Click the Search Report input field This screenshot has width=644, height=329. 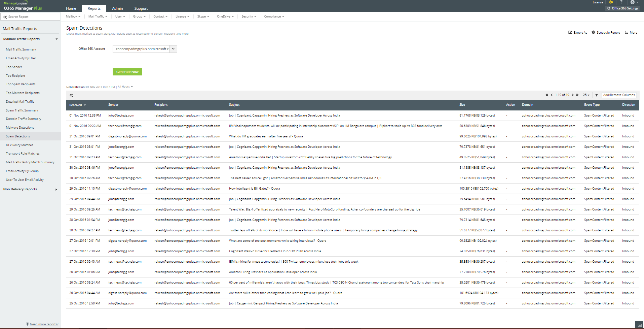click(30, 16)
